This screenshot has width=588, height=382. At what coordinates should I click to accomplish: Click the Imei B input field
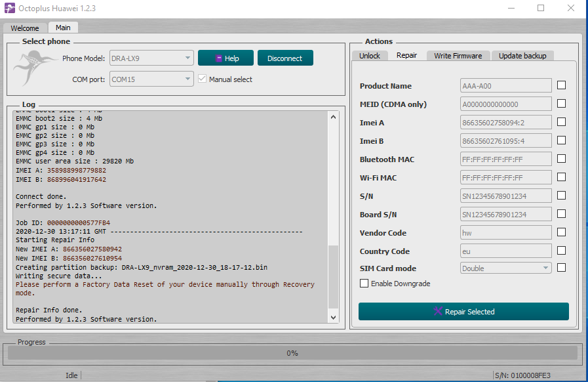click(506, 141)
